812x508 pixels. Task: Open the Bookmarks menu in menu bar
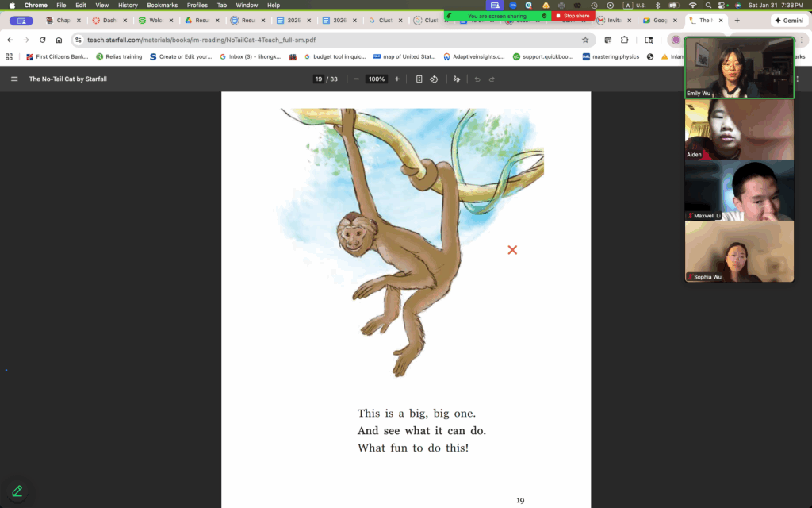pyautogui.click(x=162, y=5)
